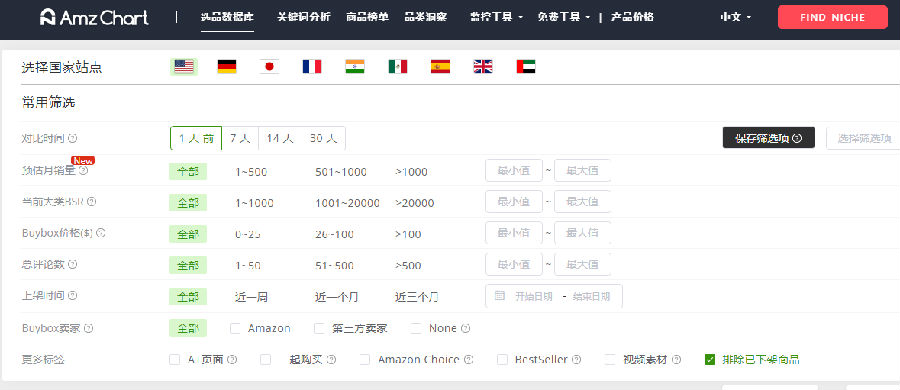Click the AmzChart logo
Image resolution: width=900 pixels, height=390 pixels.
click(x=94, y=17)
